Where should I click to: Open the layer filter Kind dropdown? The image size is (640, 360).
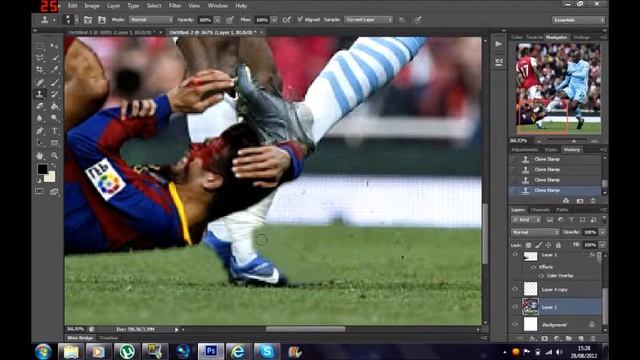(x=527, y=220)
